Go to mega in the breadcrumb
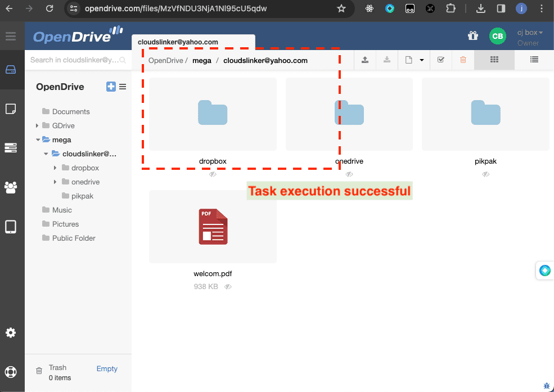This screenshot has height=392, width=554. pos(202,60)
